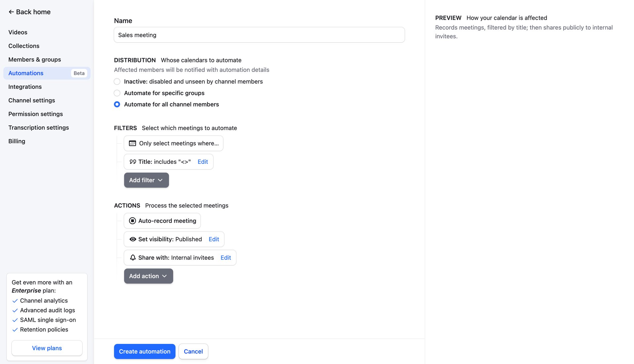Expand the Add filter dropdown
The image size is (634, 364).
[x=146, y=180]
